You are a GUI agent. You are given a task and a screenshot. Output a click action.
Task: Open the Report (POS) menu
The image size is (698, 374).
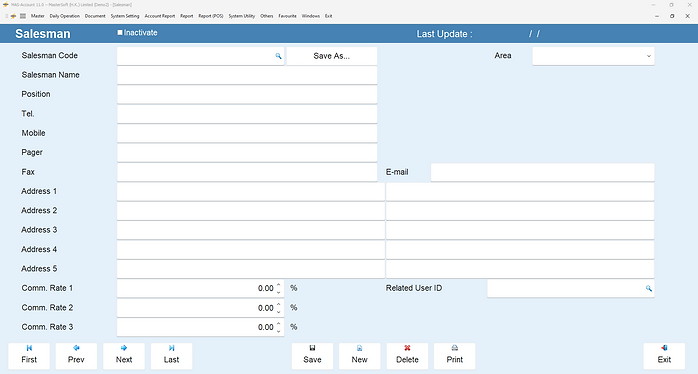211,16
